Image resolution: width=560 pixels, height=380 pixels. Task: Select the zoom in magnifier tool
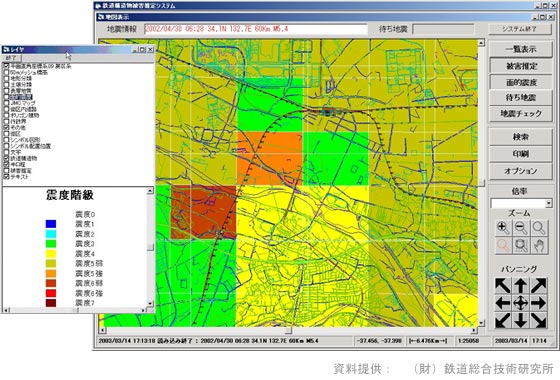coord(503,228)
